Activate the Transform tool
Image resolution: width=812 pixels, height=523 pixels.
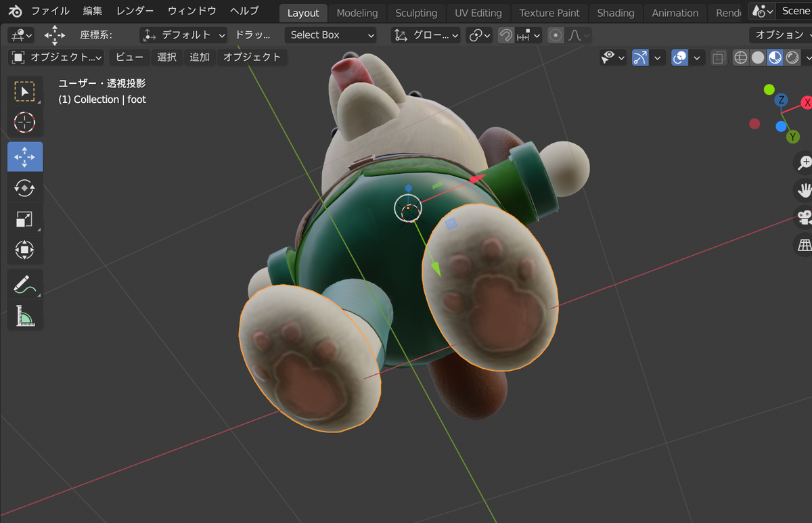tap(25, 250)
